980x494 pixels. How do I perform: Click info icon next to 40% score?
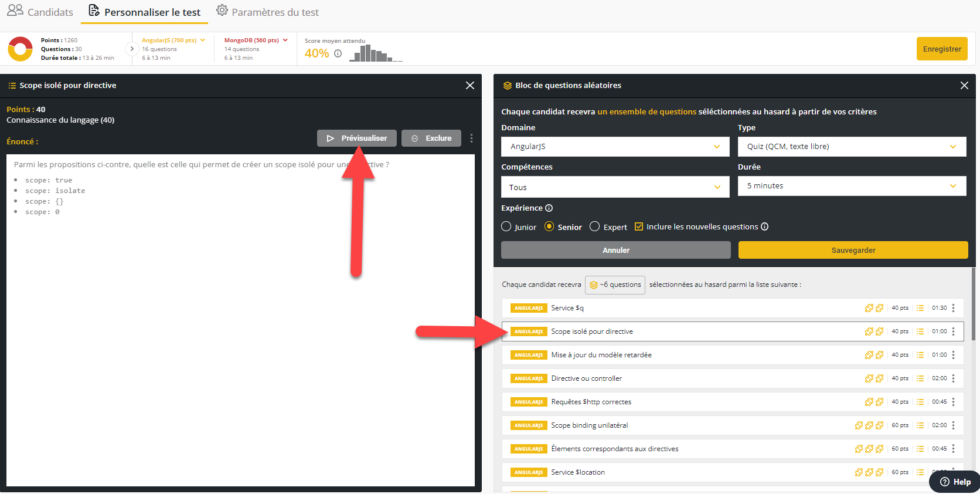pos(338,53)
